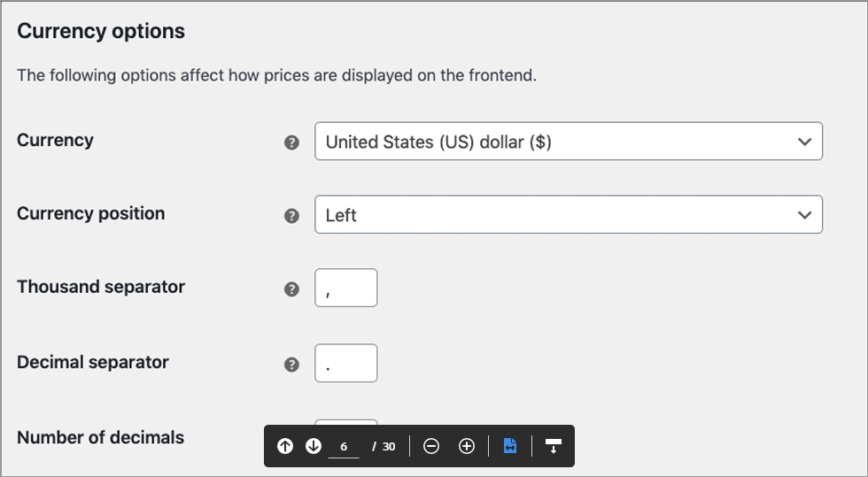Show help tooltip for Currency

click(x=291, y=142)
